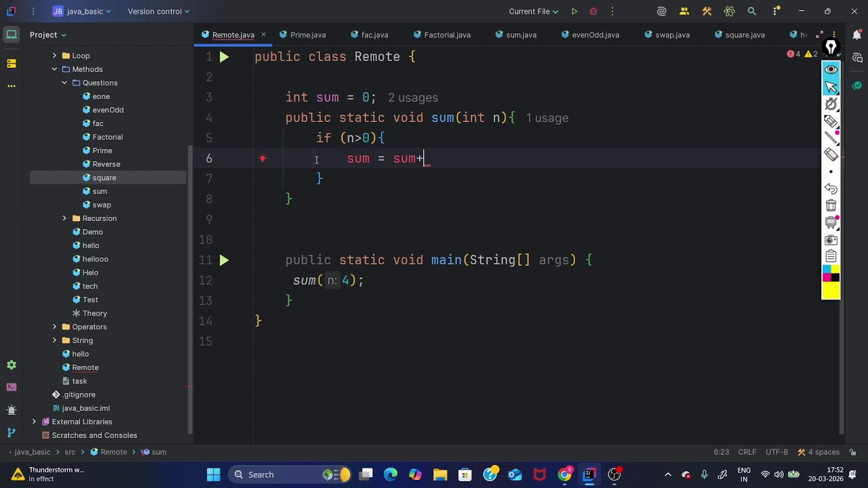
Task: Click the red error bulb on line 6
Action: tap(262, 159)
